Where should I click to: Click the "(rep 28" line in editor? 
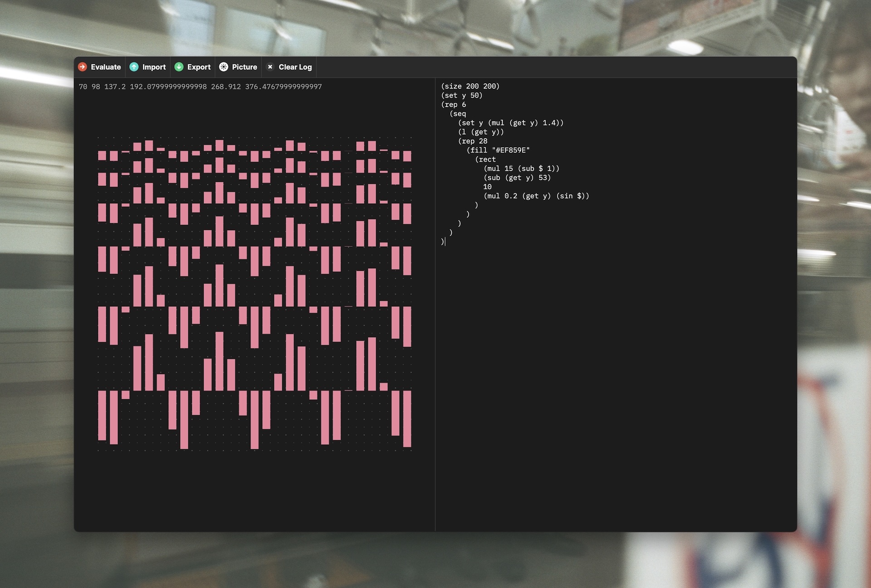(x=473, y=141)
